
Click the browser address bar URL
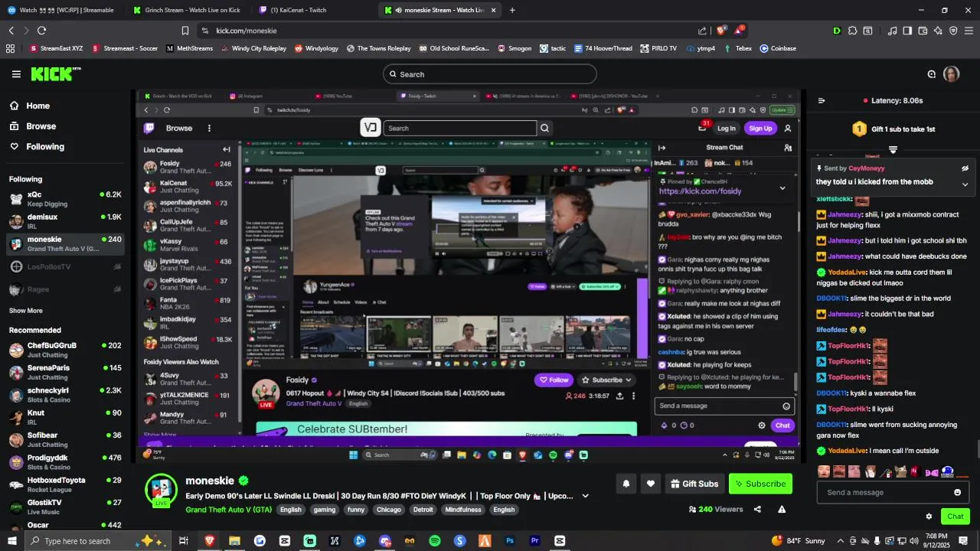[247, 31]
